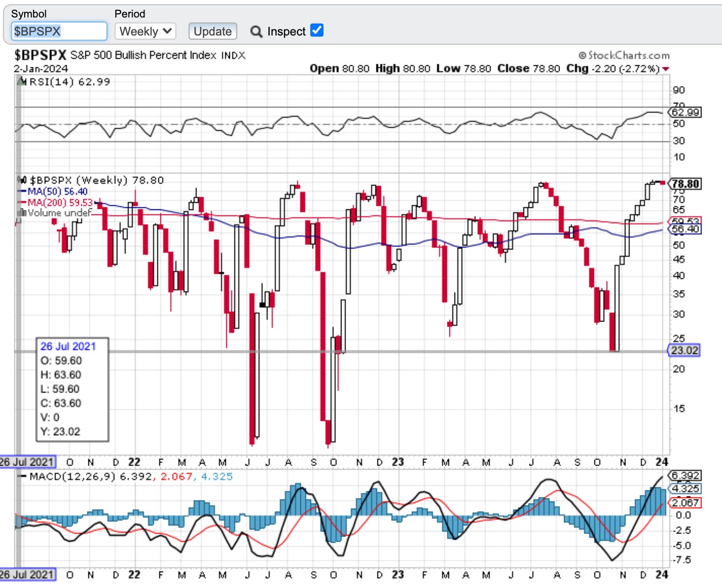The width and height of the screenshot is (722, 588).
Task: Open the Period dropdown set to Weekly
Action: [x=146, y=31]
